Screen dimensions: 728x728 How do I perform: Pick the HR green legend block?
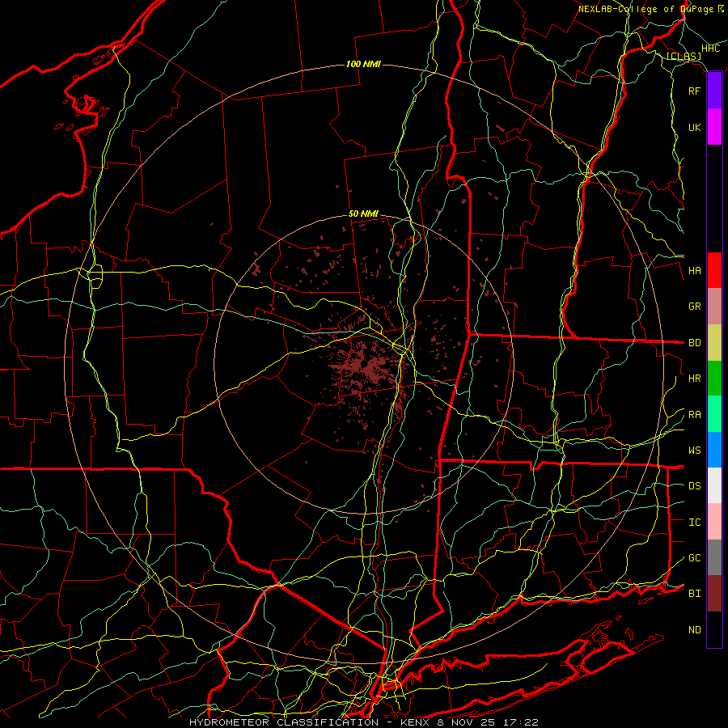[714, 379]
